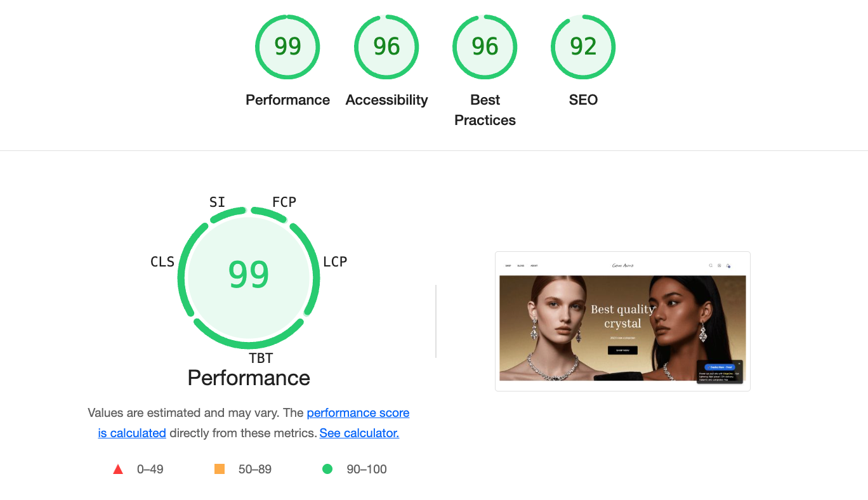Select the CLS metric label on gauge
Screen dimensions: 868x500
click(162, 261)
